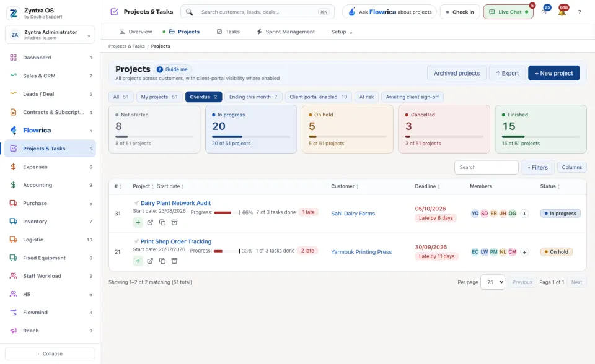595x364 pixels.
Task: Open Dairy Plant Network Audit in new window icon
Action: click(x=150, y=223)
